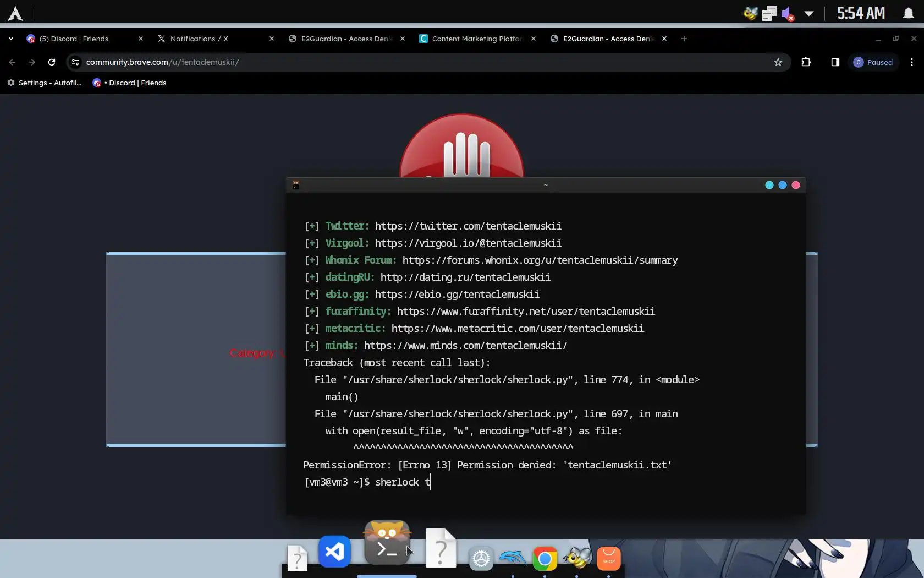Image resolution: width=924 pixels, height=578 pixels.
Task: Open Google Chrome from the dock
Action: click(544, 559)
